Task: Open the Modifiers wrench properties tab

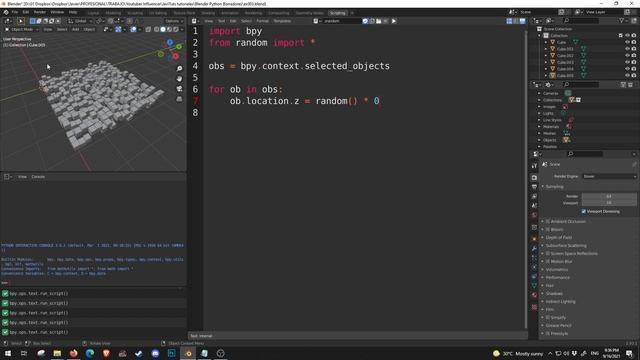Action: (534, 248)
